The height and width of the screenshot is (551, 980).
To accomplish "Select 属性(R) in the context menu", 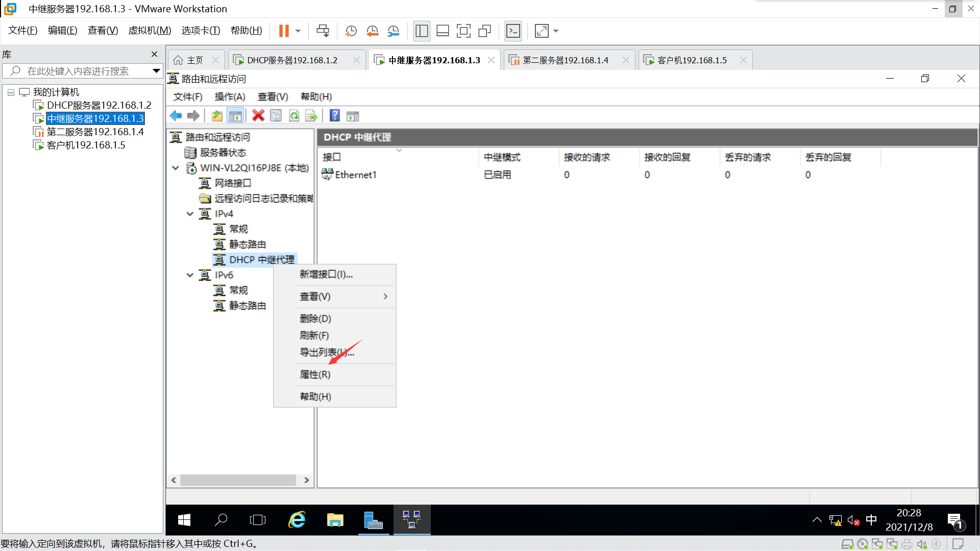I will pyautogui.click(x=315, y=374).
